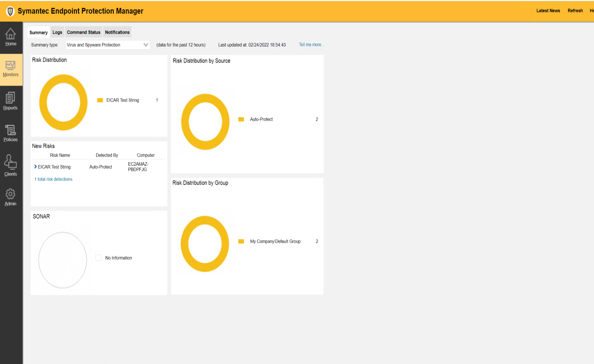The width and height of the screenshot is (594, 364).
Task: Open the Tell me more link
Action: point(311,44)
